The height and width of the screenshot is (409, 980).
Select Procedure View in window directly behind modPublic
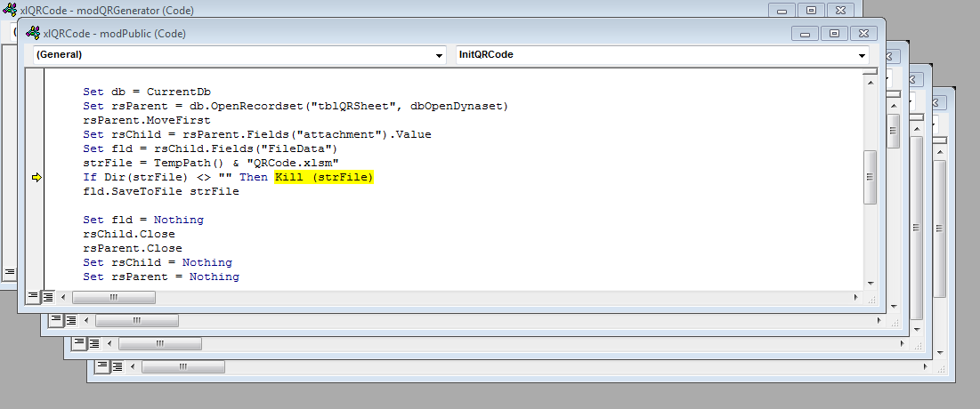tap(56, 320)
